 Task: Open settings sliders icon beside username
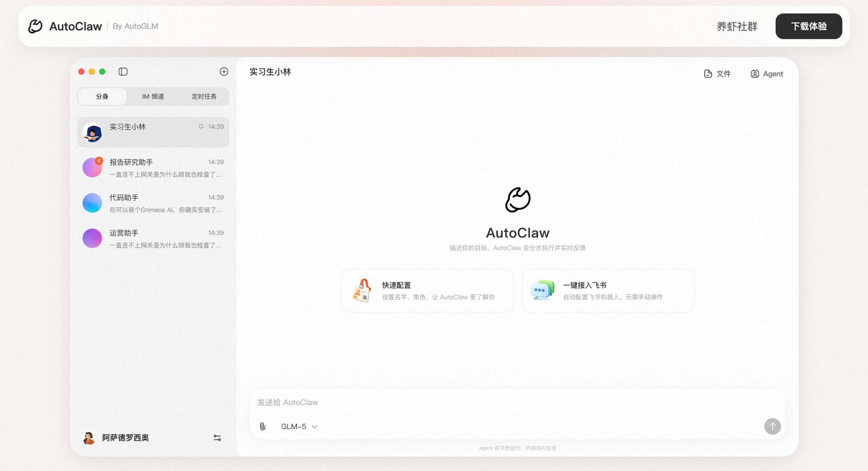point(217,438)
